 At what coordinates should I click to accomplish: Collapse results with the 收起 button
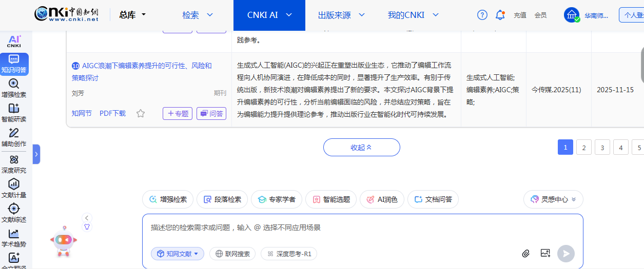361,148
